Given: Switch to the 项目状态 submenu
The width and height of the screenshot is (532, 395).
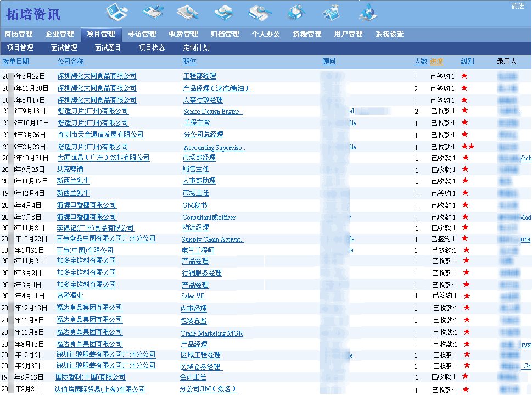Looking at the screenshot, I should click(152, 48).
